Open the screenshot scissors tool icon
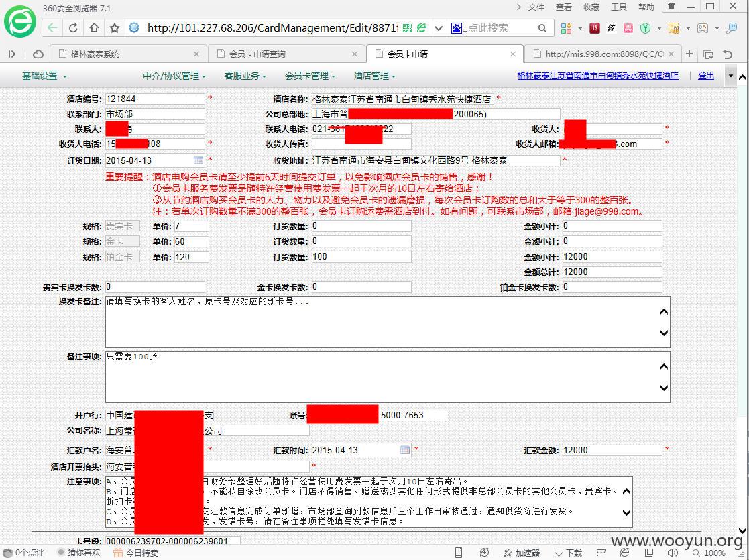Image resolution: width=749 pixels, height=560 pixels. 673,28
